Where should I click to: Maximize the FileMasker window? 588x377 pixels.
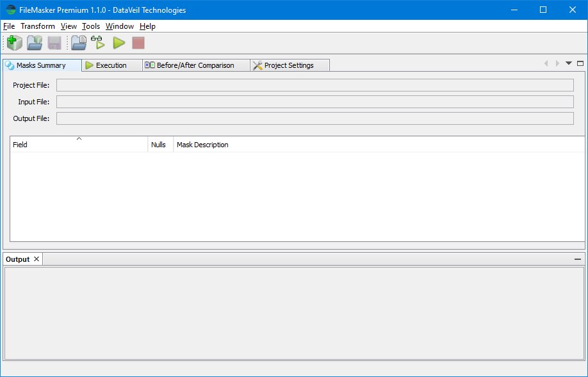(x=543, y=10)
